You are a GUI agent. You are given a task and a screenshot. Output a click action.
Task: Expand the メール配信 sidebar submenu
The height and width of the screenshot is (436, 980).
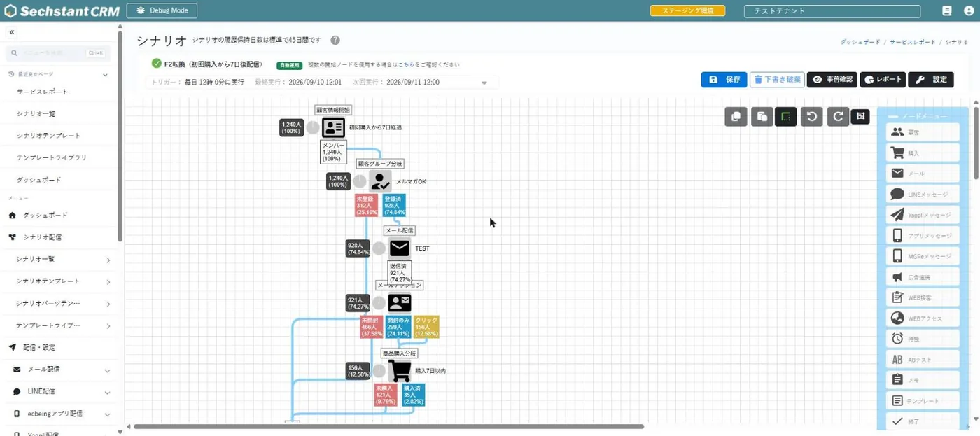coord(107,370)
